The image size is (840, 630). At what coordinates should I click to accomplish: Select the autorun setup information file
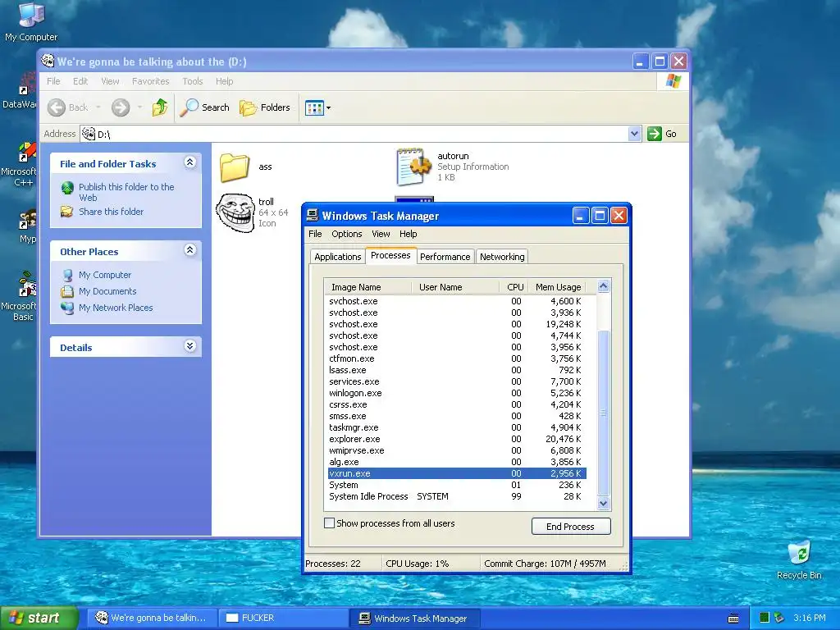point(413,167)
